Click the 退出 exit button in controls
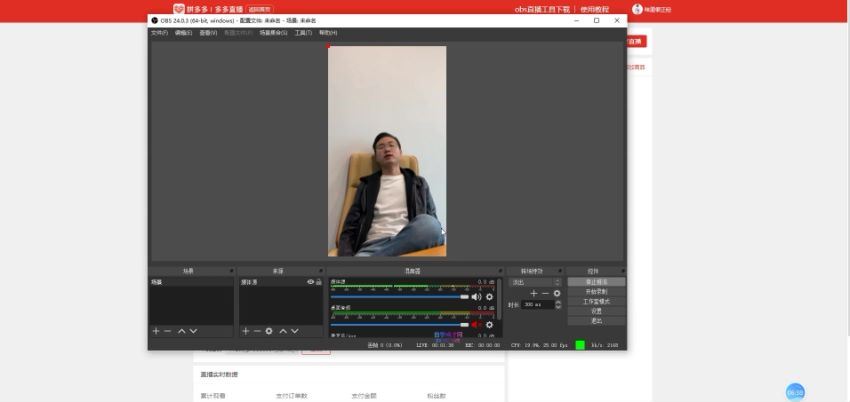The image size is (850, 402). [x=596, y=321]
